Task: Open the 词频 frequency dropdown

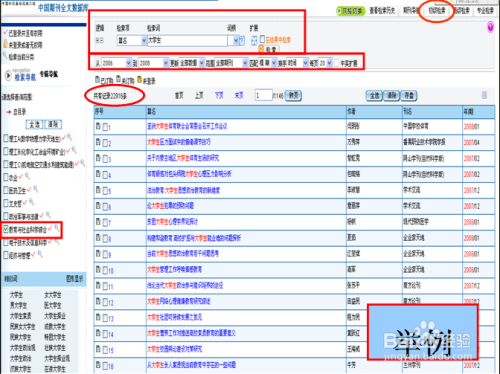Action: point(233,41)
